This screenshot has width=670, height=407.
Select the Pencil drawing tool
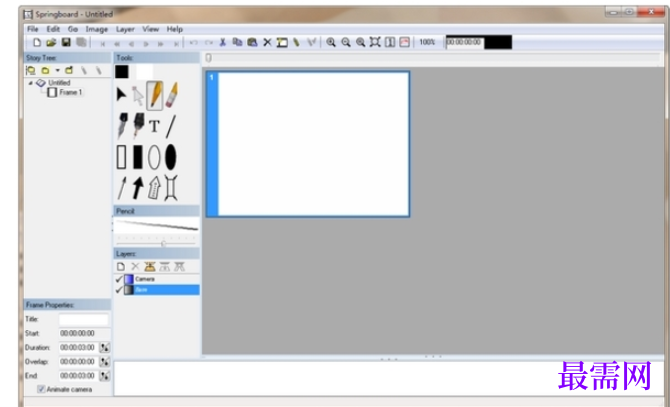[x=155, y=95]
